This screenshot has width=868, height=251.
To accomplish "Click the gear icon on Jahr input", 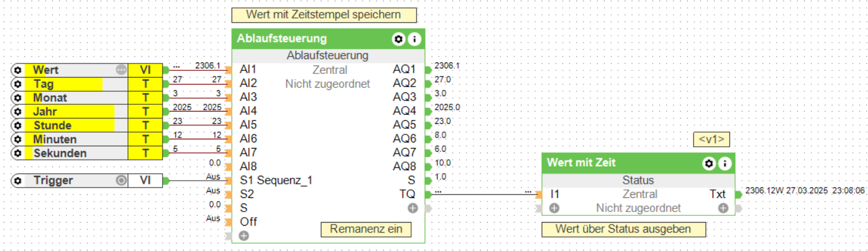I will [x=18, y=112].
